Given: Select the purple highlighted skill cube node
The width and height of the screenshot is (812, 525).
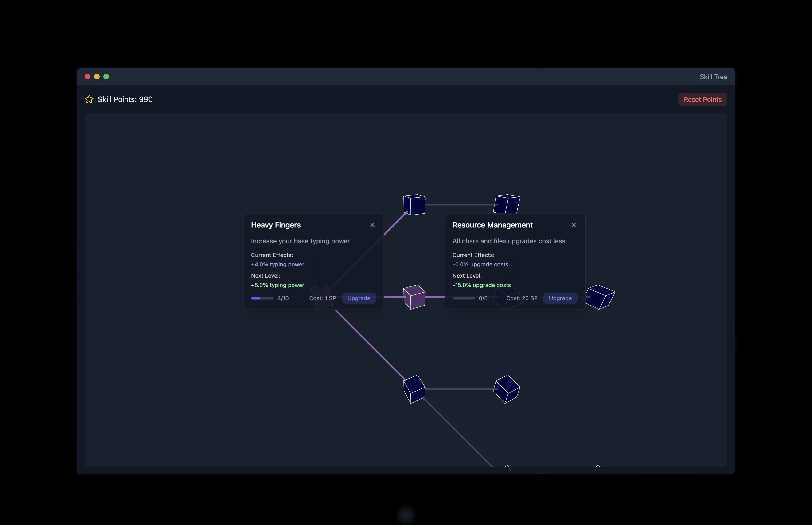Looking at the screenshot, I should point(414,297).
